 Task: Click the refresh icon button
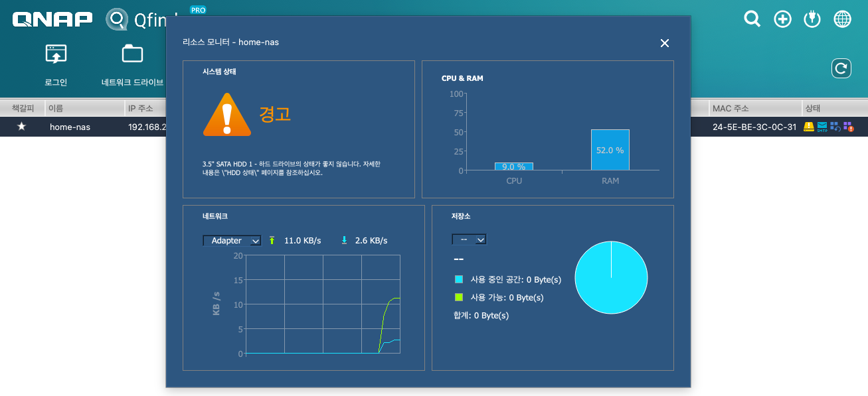point(841,68)
